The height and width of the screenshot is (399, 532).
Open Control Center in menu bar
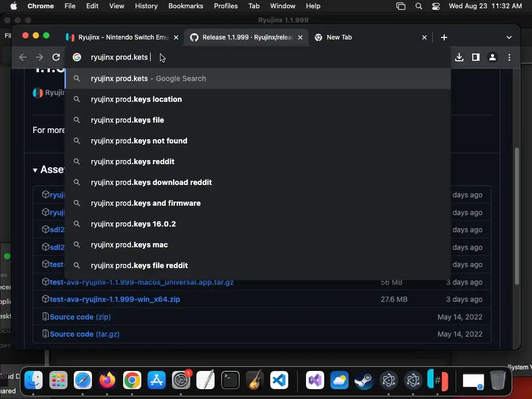click(436, 6)
